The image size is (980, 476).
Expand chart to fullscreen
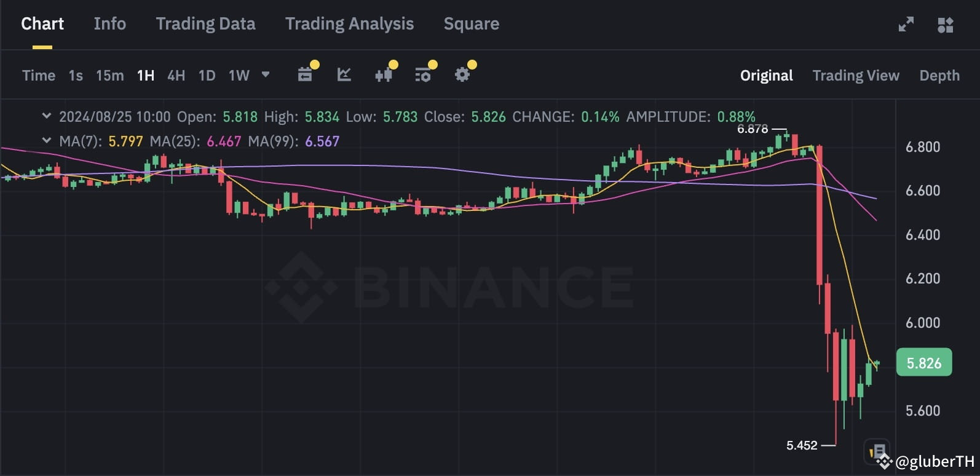pyautogui.click(x=906, y=25)
